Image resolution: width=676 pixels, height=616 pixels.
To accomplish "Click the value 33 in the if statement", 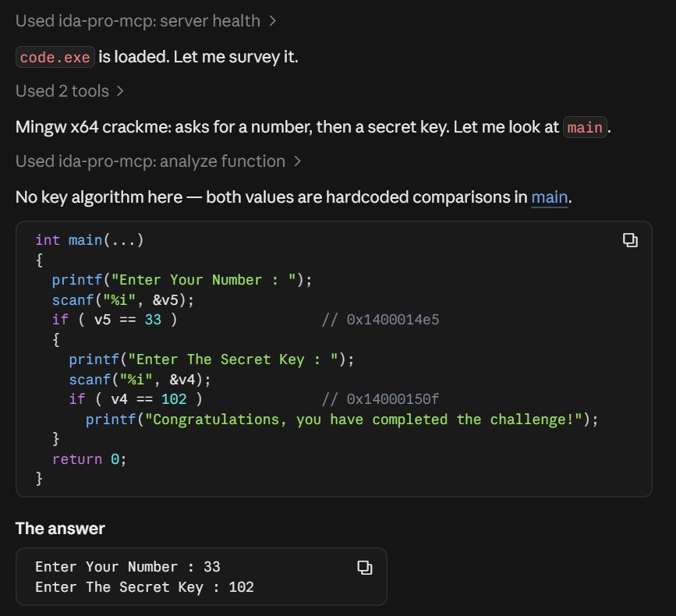I will pos(153,320).
